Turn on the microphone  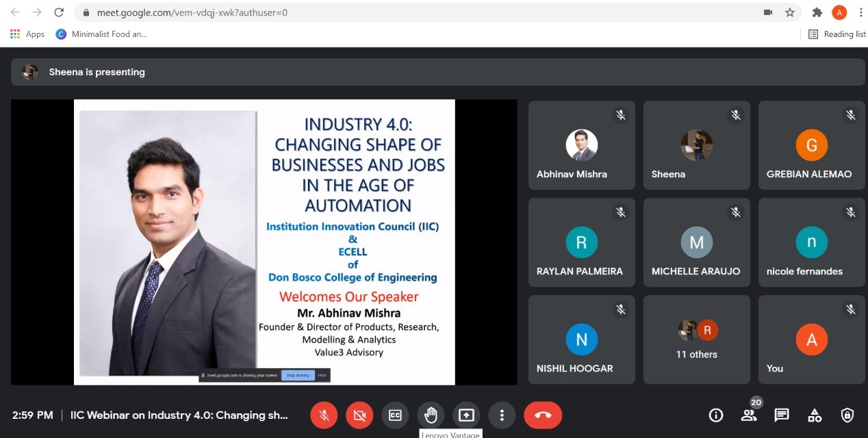pos(324,415)
